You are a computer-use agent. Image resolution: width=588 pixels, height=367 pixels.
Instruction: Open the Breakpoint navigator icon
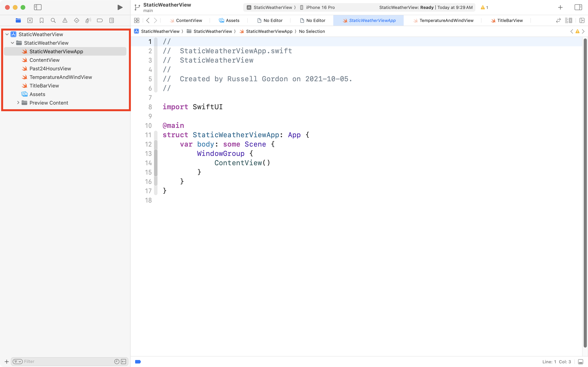click(x=100, y=21)
